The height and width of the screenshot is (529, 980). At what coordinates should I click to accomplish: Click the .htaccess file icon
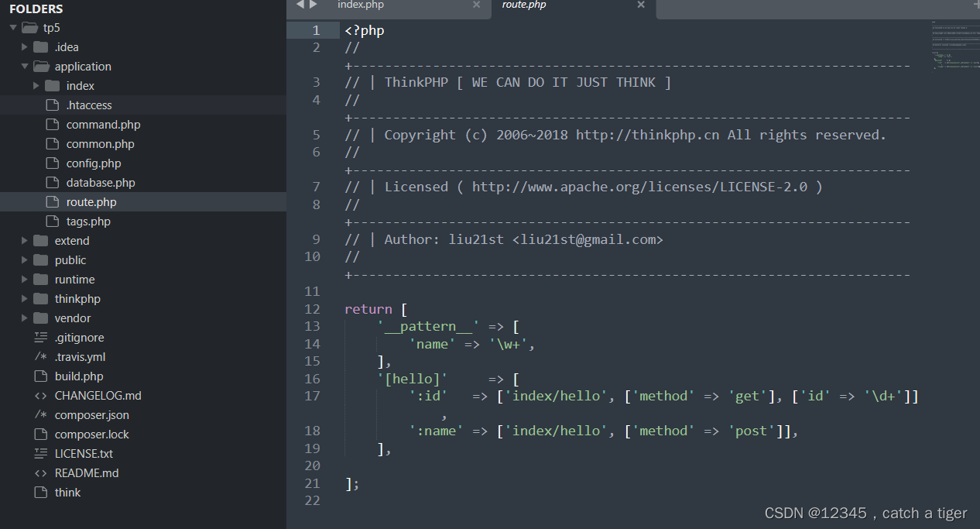[52, 105]
